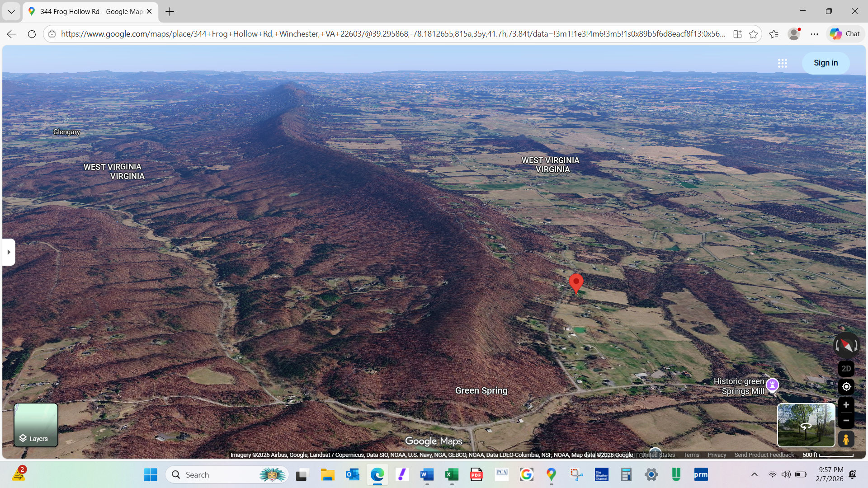Toggle the Layers map type tile
This screenshot has height=488, width=868.
click(36, 425)
